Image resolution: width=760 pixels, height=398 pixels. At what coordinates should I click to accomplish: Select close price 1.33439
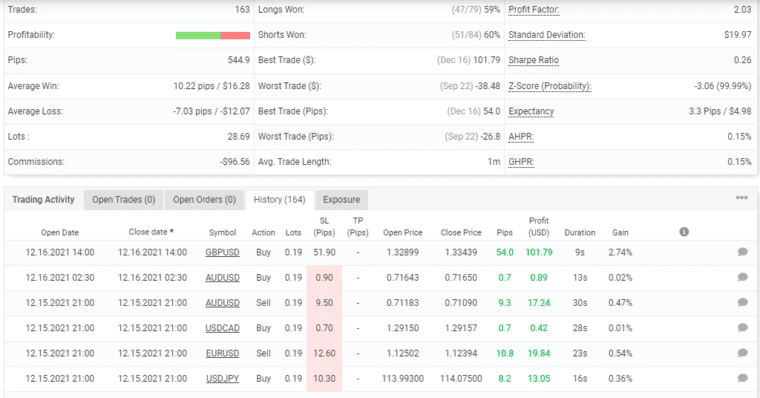461,252
